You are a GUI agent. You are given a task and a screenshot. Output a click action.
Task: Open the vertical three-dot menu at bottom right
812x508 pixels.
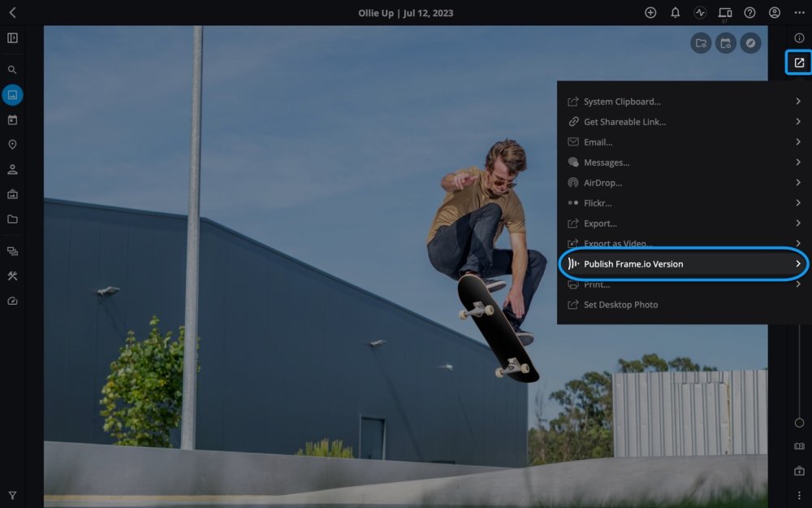[799, 496]
